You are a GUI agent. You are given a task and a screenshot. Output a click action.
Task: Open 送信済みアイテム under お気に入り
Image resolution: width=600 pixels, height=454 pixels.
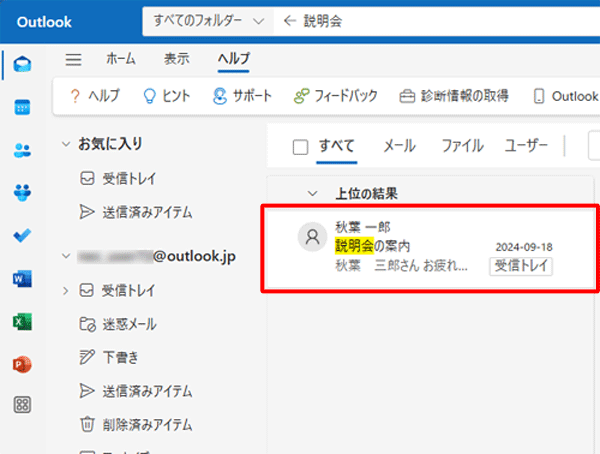136,212
